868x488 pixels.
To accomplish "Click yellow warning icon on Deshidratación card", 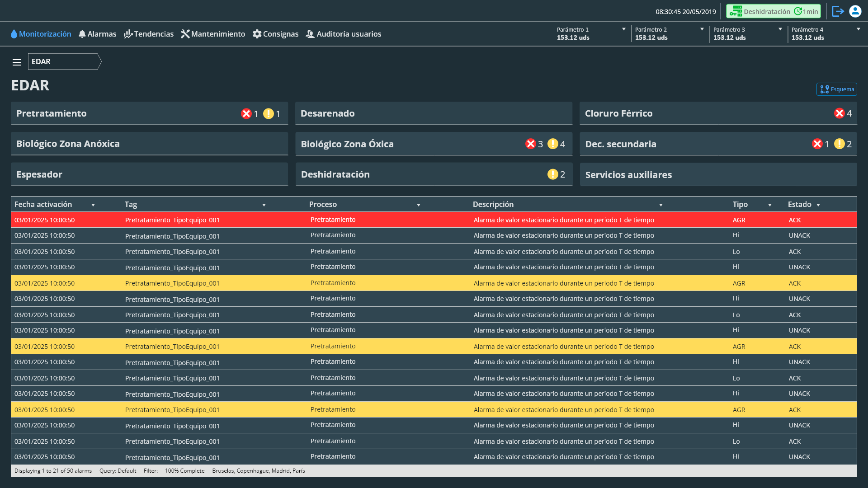I will click(x=552, y=174).
